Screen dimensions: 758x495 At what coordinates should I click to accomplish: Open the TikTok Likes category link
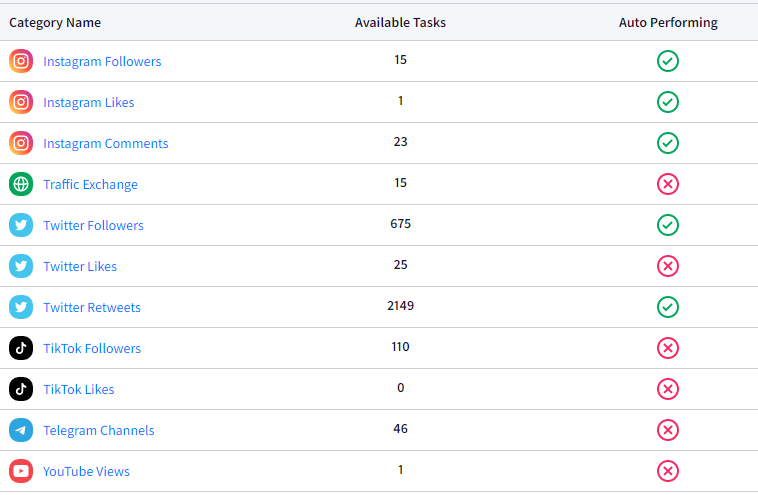[79, 390]
